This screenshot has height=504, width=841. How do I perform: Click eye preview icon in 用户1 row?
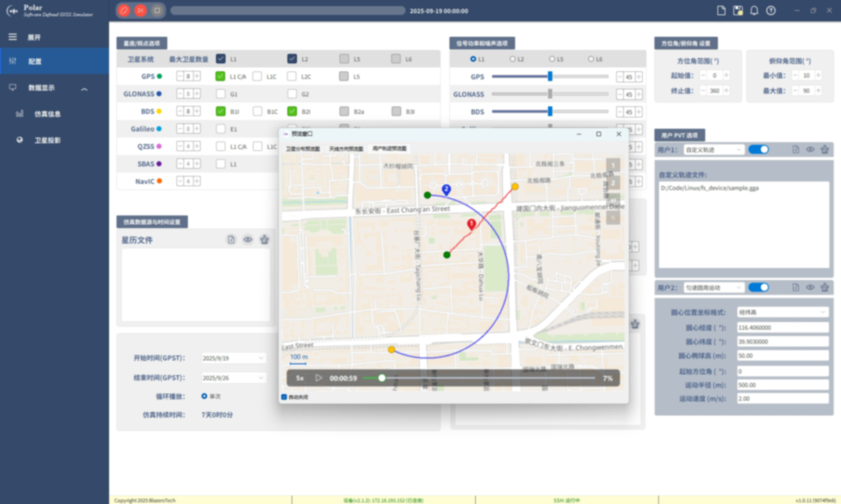point(810,149)
